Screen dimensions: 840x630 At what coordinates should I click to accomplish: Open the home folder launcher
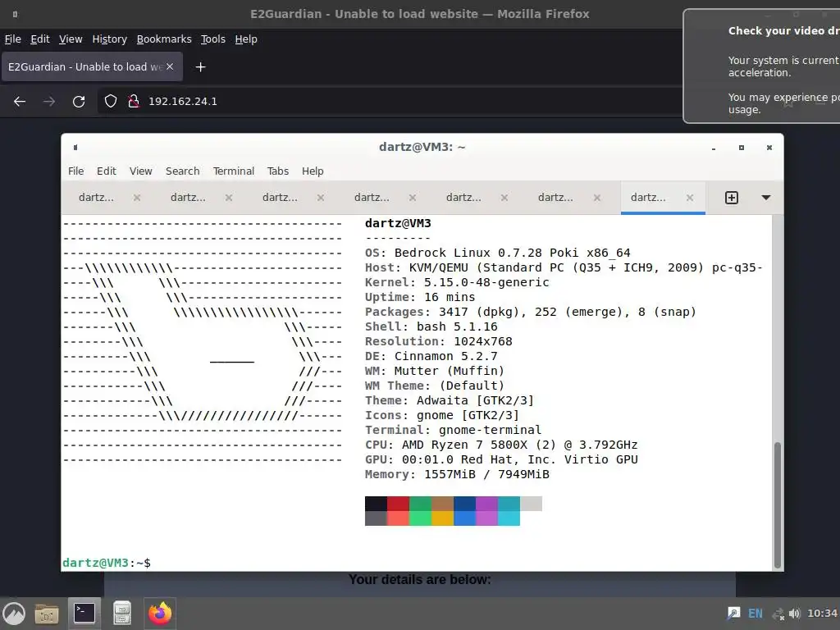tap(47, 614)
